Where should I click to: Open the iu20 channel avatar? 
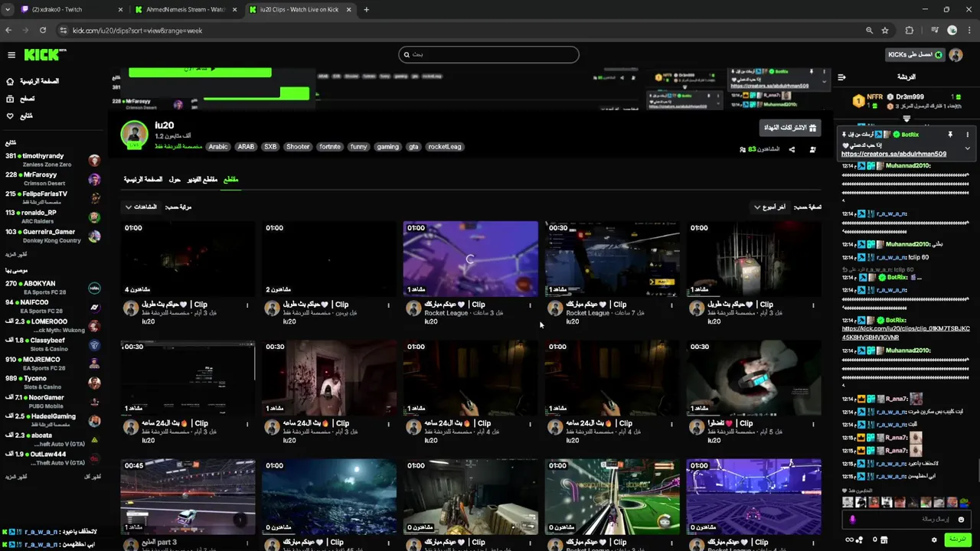click(134, 134)
